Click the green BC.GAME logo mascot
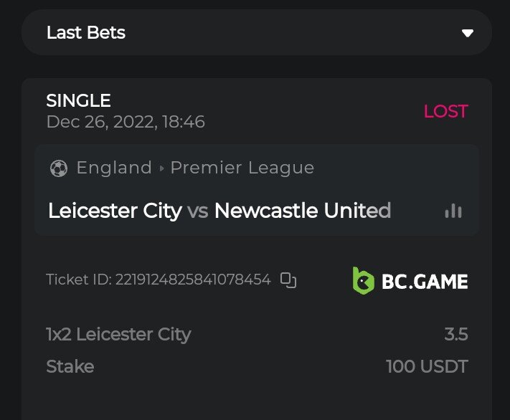The width and height of the screenshot is (510, 420). coord(363,280)
